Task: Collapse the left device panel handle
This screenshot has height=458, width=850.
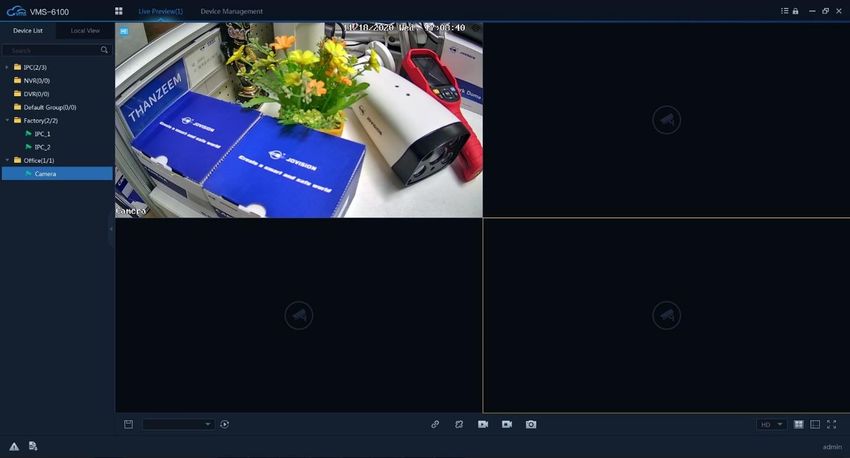Action: click(111, 229)
